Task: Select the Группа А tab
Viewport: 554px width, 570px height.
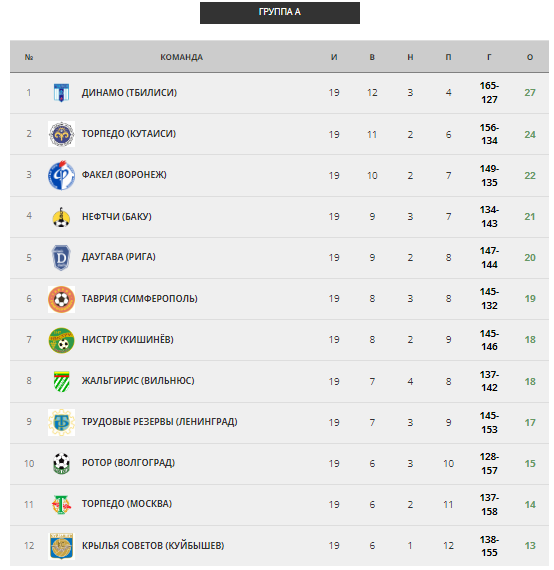Action: (x=280, y=12)
